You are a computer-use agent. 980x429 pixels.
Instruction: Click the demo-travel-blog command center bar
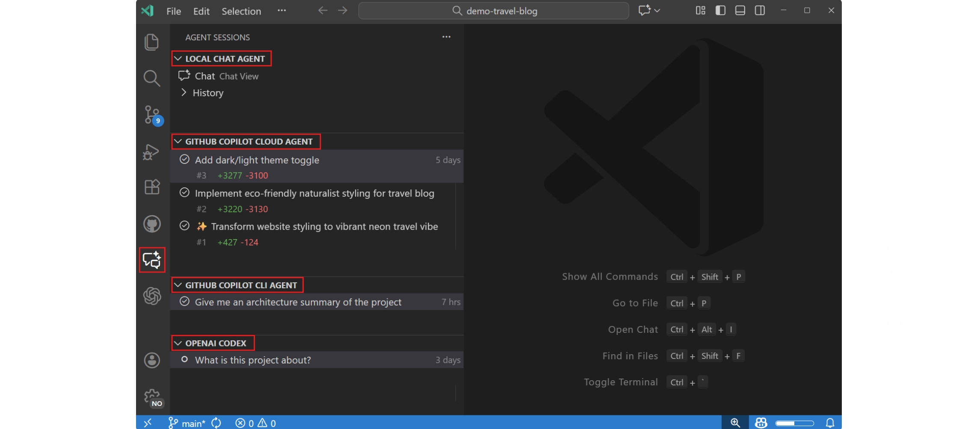[x=493, y=11]
